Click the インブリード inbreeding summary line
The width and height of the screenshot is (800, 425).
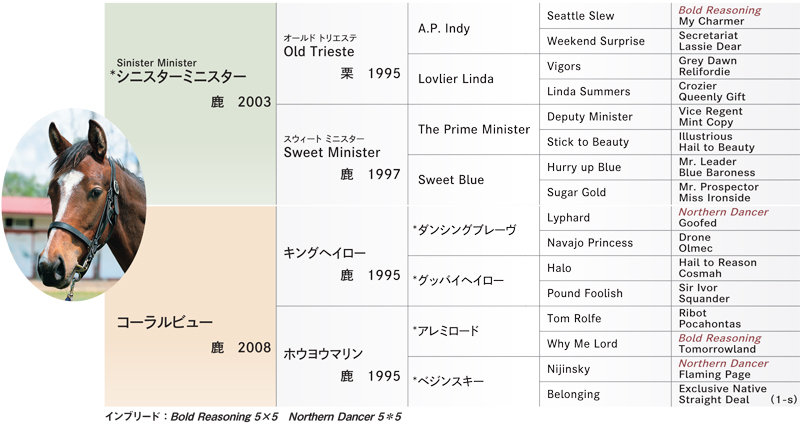[x=253, y=417]
